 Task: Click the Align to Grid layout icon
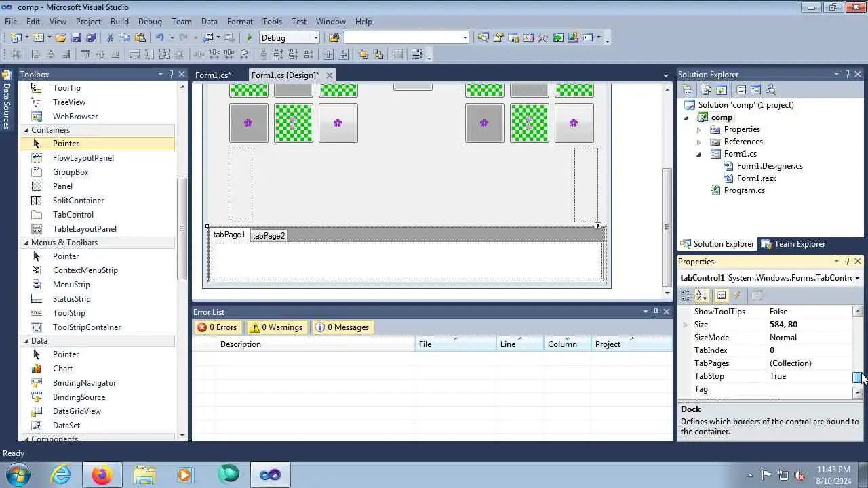pos(16,54)
